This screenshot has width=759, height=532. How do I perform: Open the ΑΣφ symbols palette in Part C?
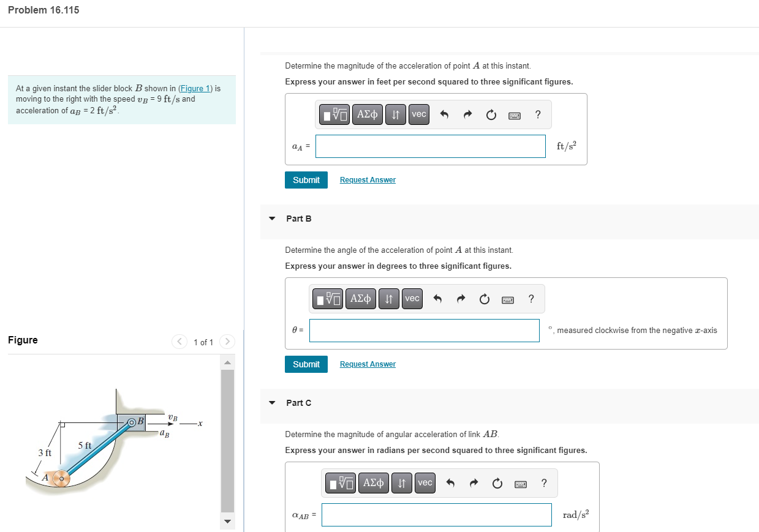(373, 483)
